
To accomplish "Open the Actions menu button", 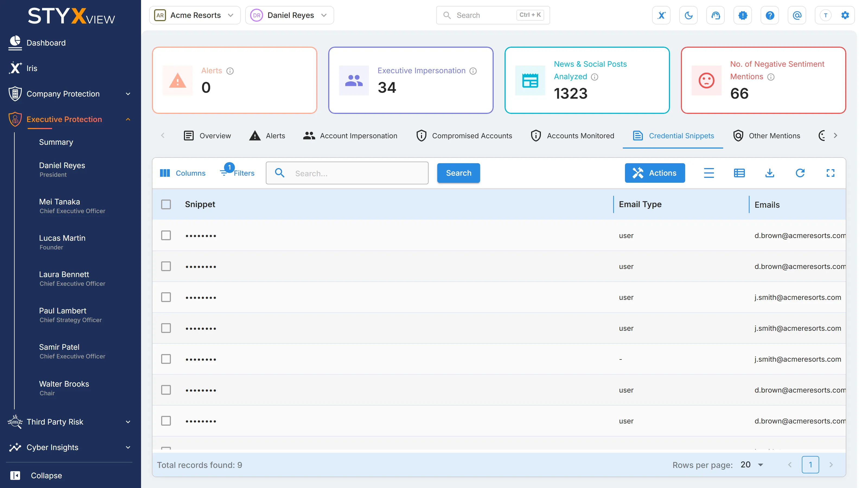I will pyautogui.click(x=655, y=173).
